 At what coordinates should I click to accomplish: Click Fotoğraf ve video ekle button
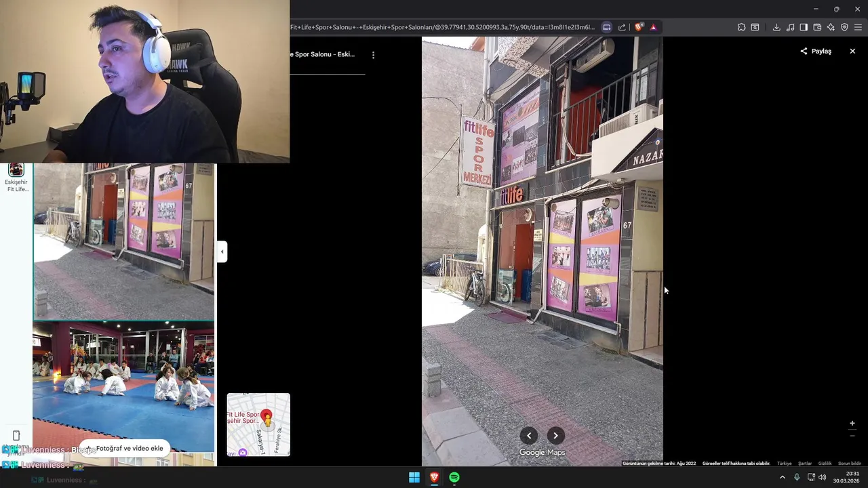124,448
